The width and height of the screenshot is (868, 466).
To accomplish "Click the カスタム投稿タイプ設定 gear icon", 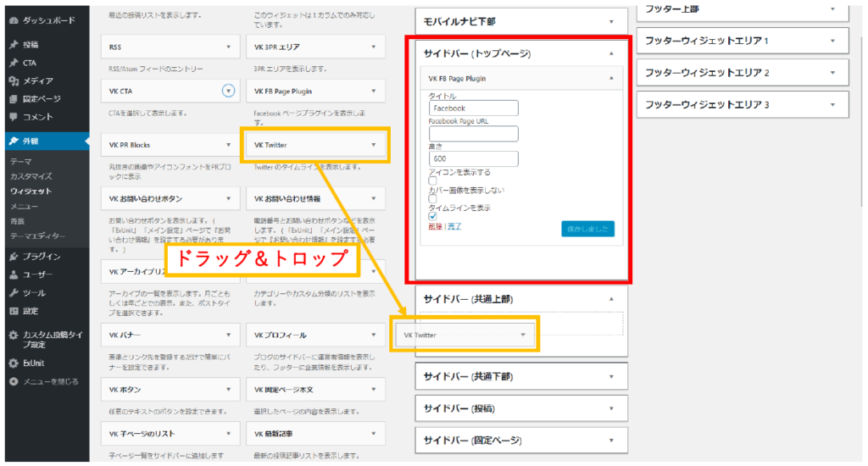I will click(x=14, y=335).
